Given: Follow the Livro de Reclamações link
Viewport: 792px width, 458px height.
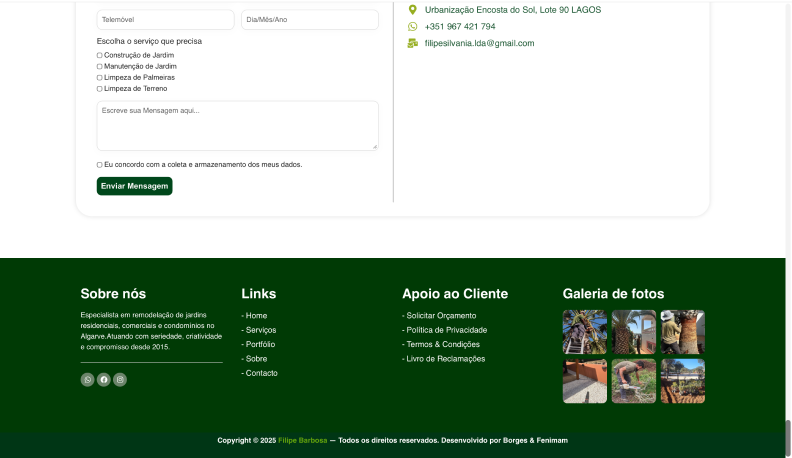Looking at the screenshot, I should point(445,358).
